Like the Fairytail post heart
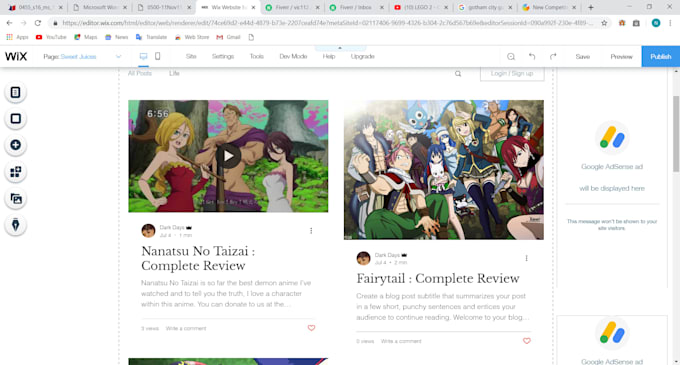 point(527,341)
